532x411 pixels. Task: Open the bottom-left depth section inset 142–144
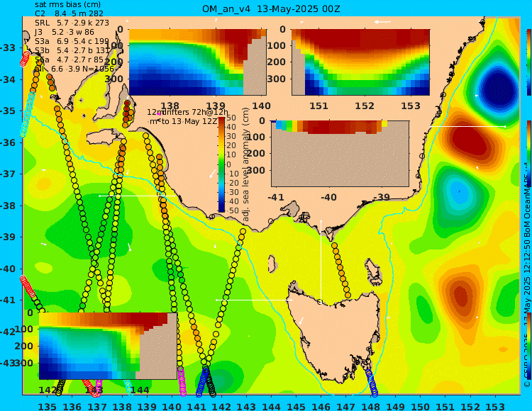pyautogui.click(x=108, y=346)
